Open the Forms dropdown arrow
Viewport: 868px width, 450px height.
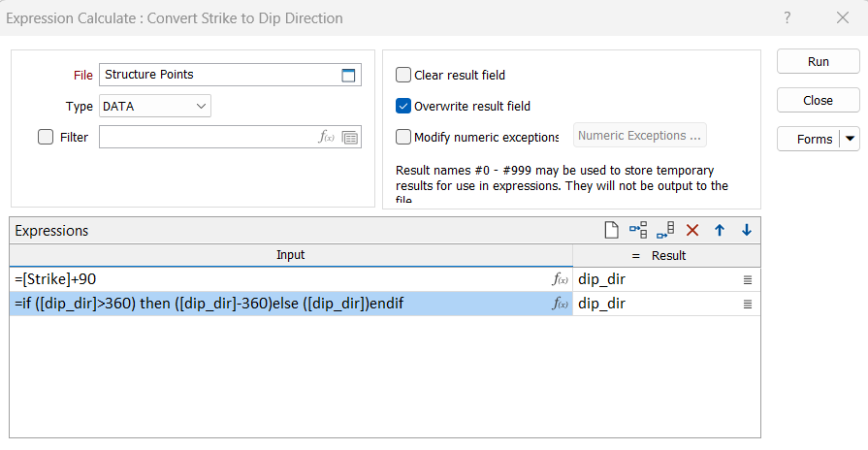(851, 139)
